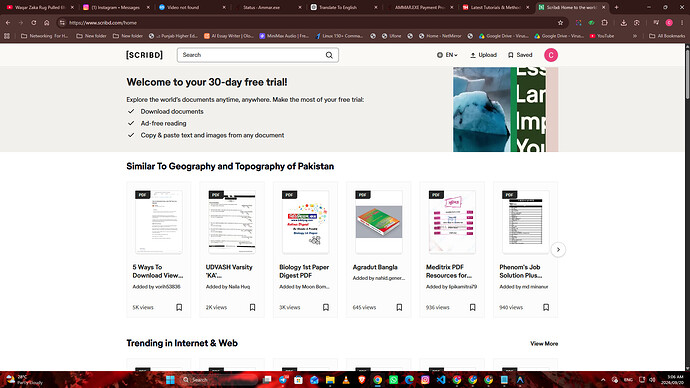
Task: Open WhatsApp from the taskbar
Action: pyautogui.click(x=393, y=380)
